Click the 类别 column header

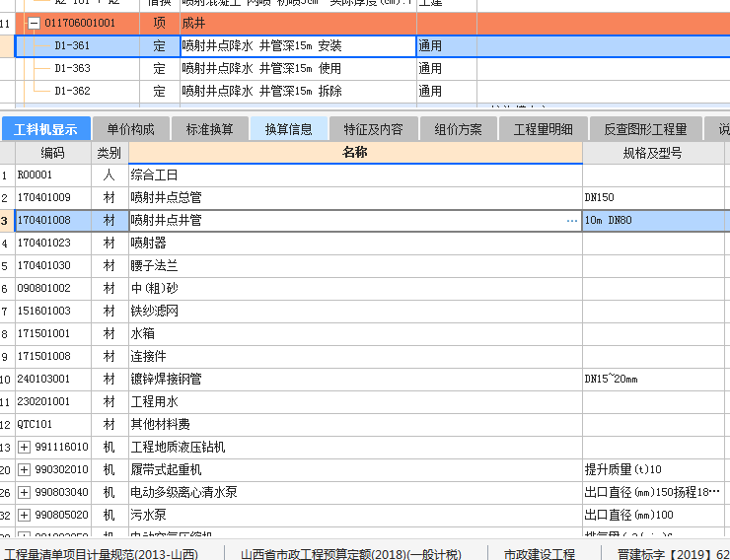tap(109, 153)
